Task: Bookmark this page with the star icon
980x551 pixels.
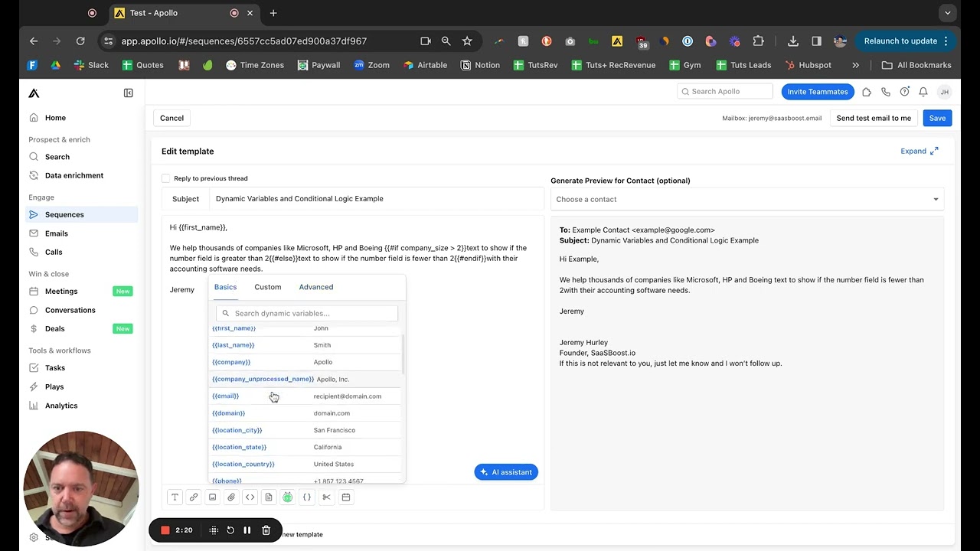Action: click(467, 41)
